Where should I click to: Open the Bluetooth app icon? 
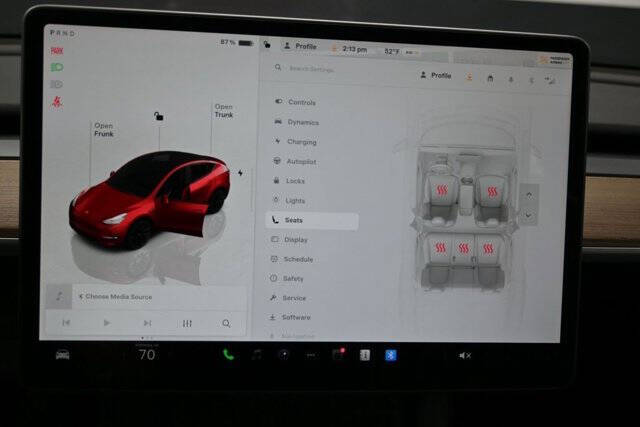tap(391, 355)
